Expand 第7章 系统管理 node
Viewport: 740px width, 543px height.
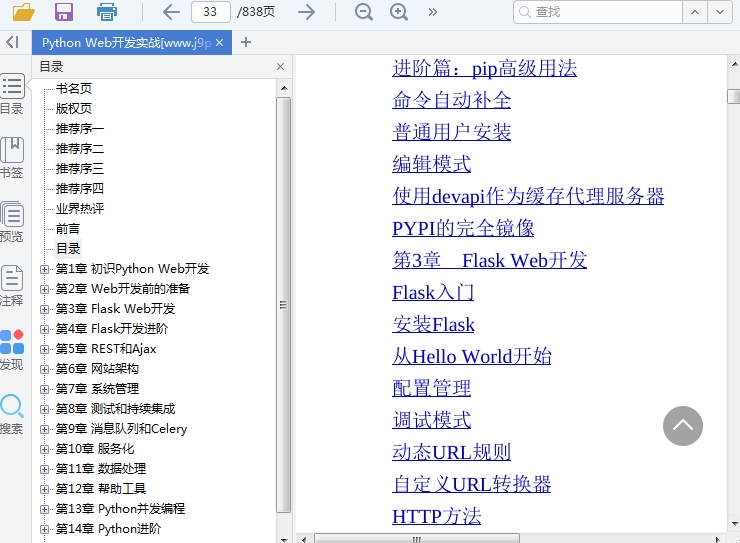[44, 389]
